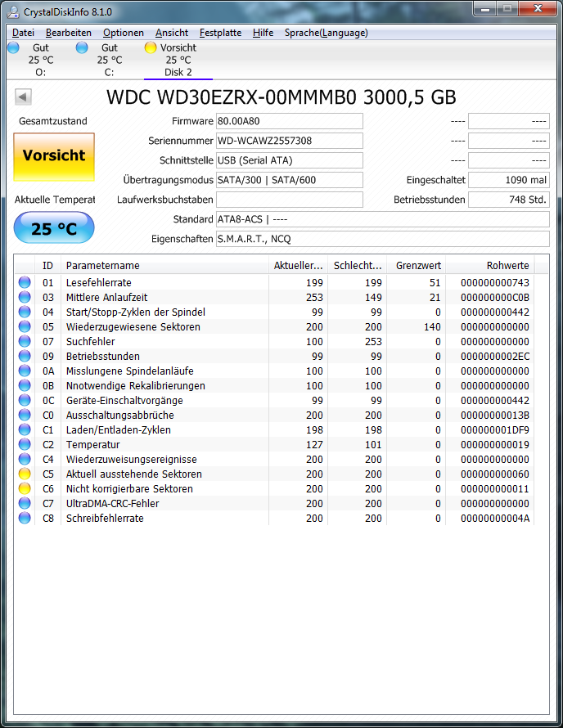This screenshot has height=728, width=563.
Task: Click the Eingeschaltet value 1090 mal
Action: point(509,180)
